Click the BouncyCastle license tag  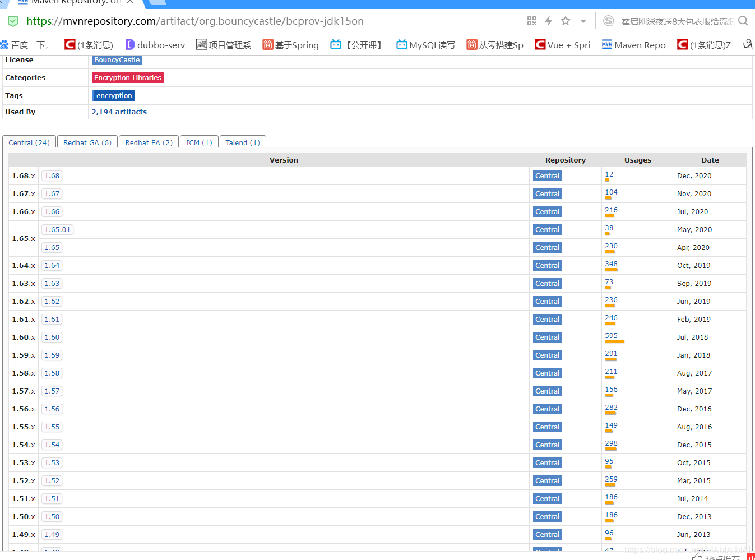117,60
